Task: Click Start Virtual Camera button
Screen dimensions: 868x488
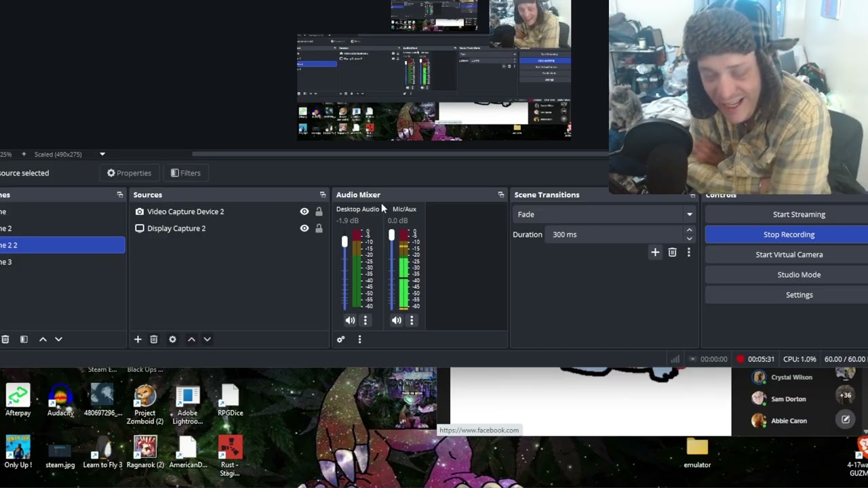Action: pyautogui.click(x=787, y=255)
